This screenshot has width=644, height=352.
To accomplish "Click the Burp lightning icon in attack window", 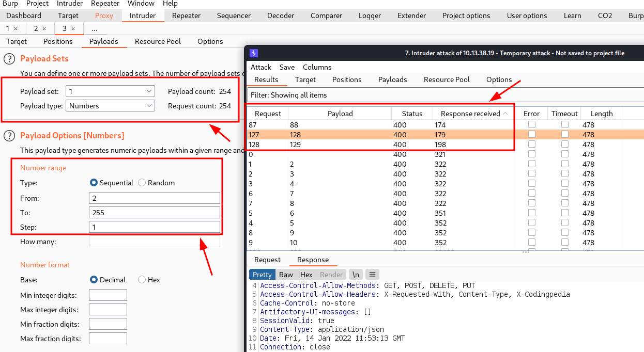I will click(x=253, y=53).
